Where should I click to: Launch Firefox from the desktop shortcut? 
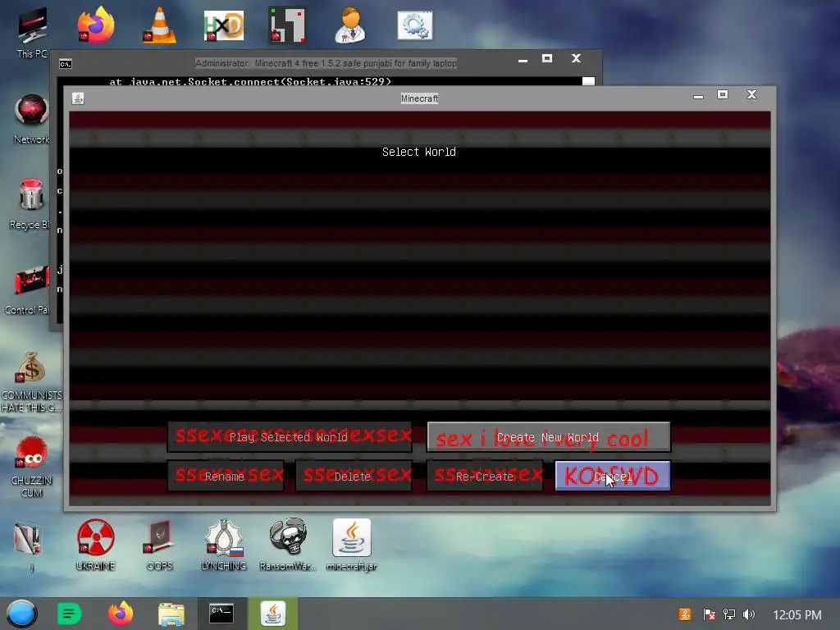tap(96, 25)
